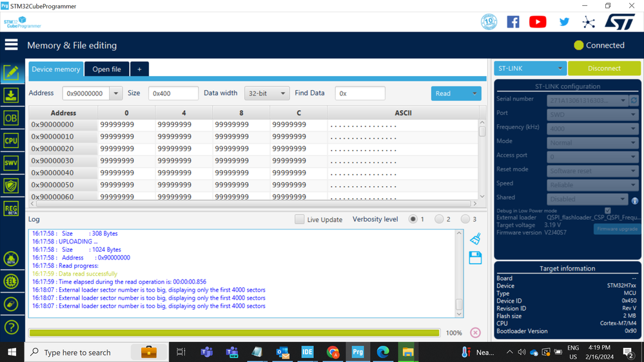Click the Read button
Screen dimensions: 644x362
[449, 93]
